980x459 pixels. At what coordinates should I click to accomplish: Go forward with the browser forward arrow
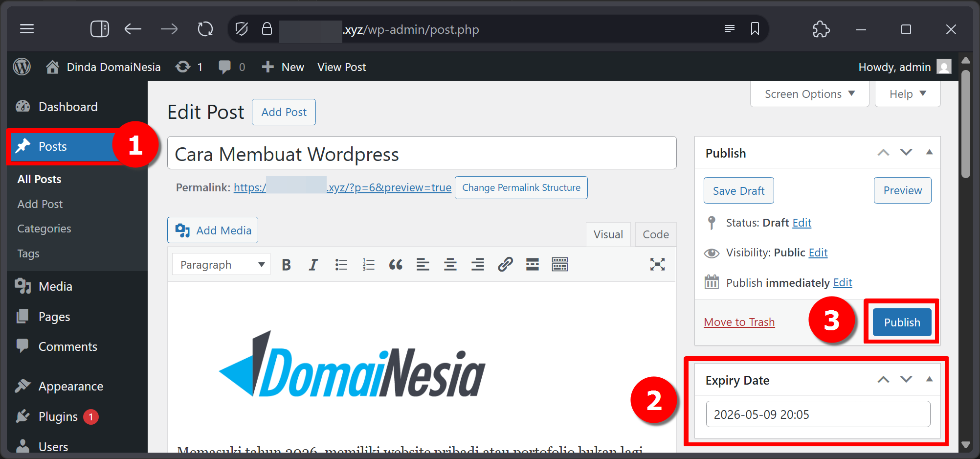(169, 29)
